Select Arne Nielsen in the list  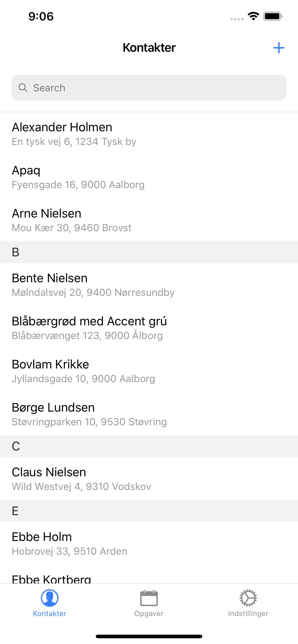tap(149, 220)
